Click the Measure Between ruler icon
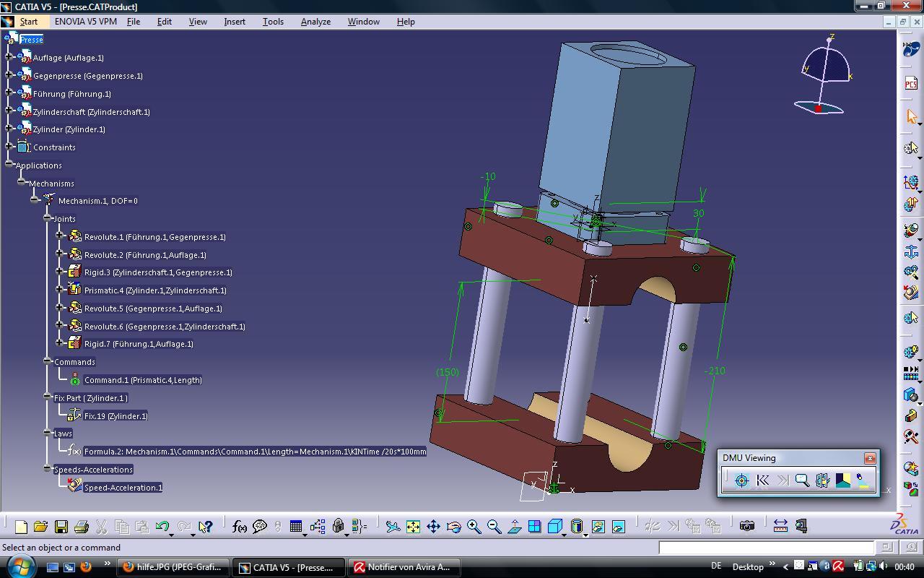Screen dimensions: 924x578 pyautogui.click(x=780, y=526)
